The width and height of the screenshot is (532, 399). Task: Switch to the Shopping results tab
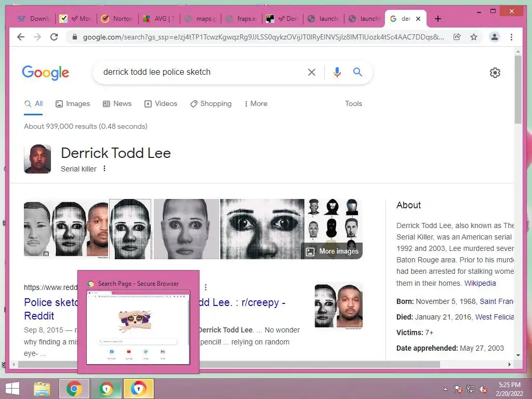(211, 103)
